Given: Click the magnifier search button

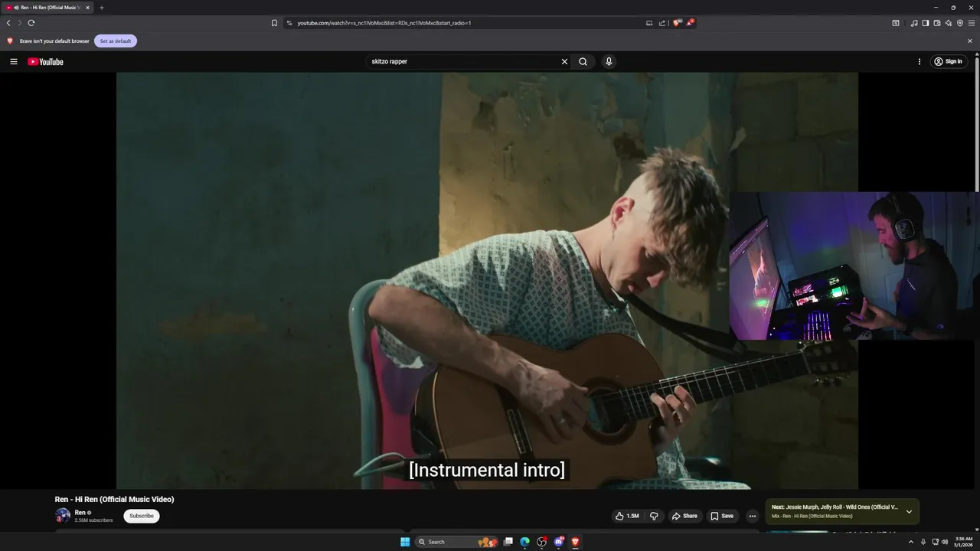Looking at the screenshot, I should click(x=583, y=61).
